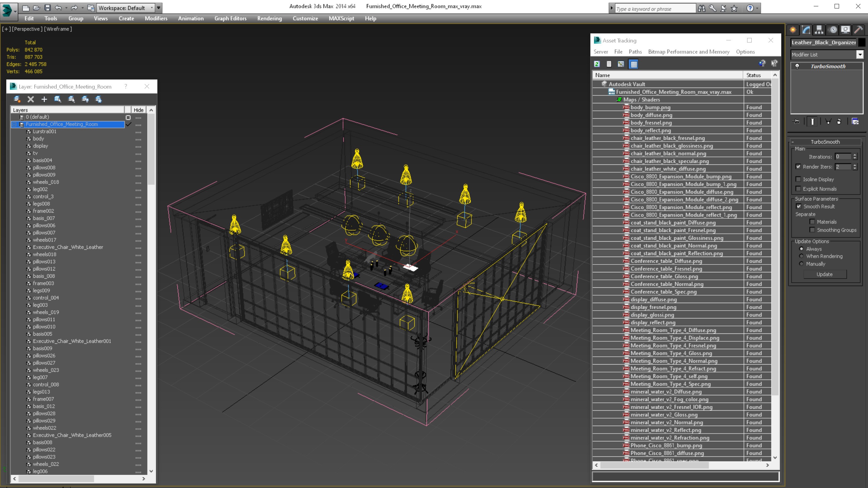The width and height of the screenshot is (868, 488).
Task: Select the When Rendering radio option
Action: click(x=801, y=256)
